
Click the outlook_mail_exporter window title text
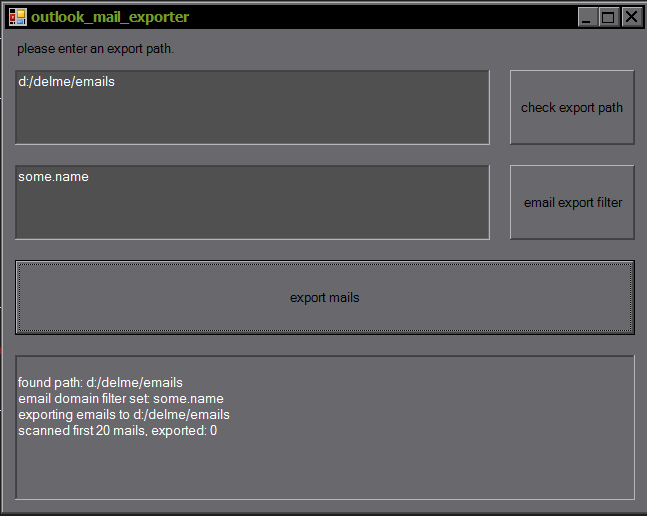(110, 17)
